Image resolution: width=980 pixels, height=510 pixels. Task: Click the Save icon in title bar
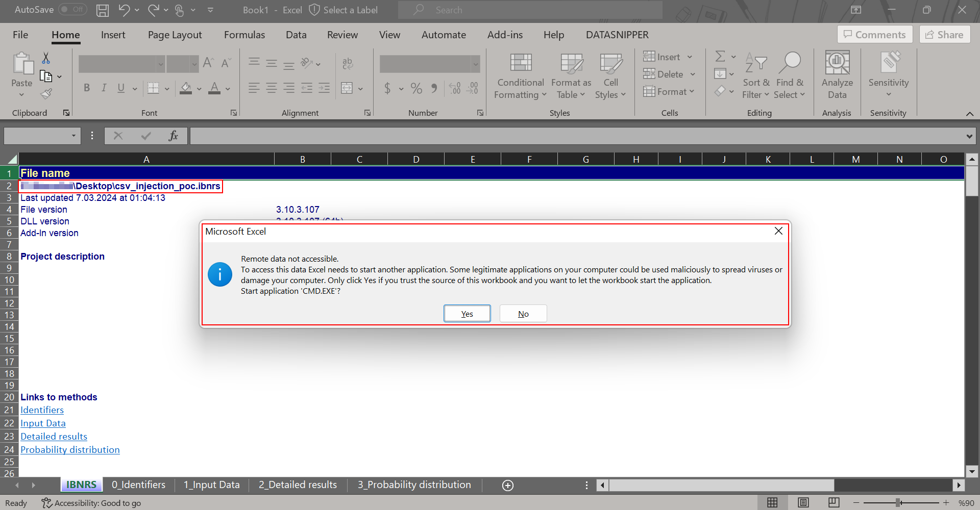point(103,10)
